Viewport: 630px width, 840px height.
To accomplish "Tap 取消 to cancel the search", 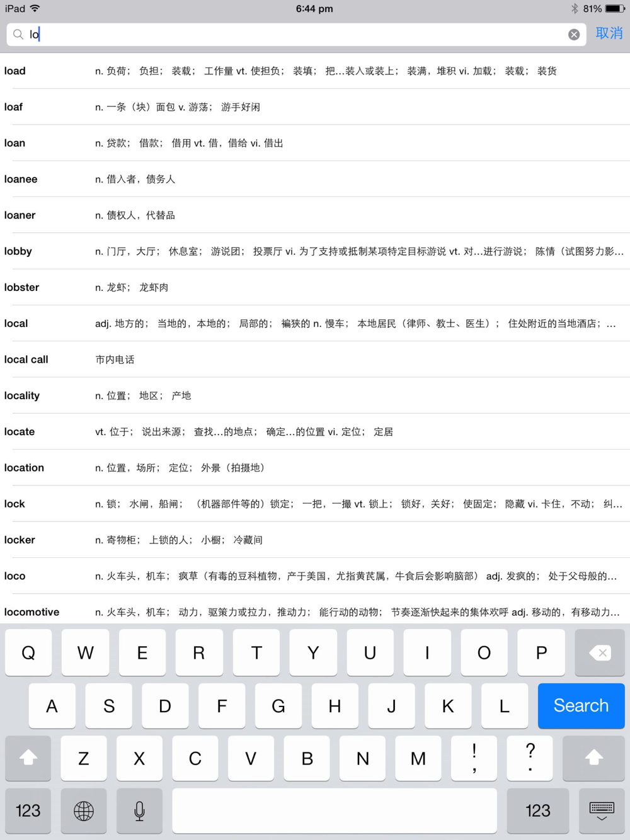I will (609, 33).
